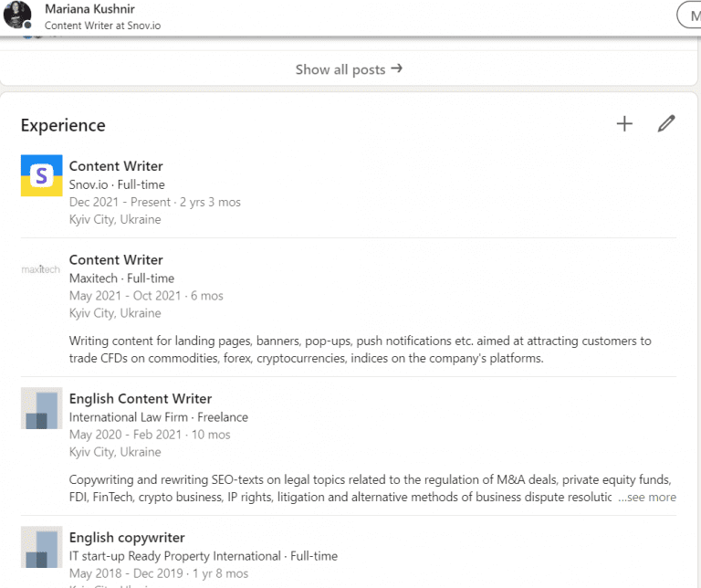
Task: Add a new experience with plus icon
Action: (624, 124)
